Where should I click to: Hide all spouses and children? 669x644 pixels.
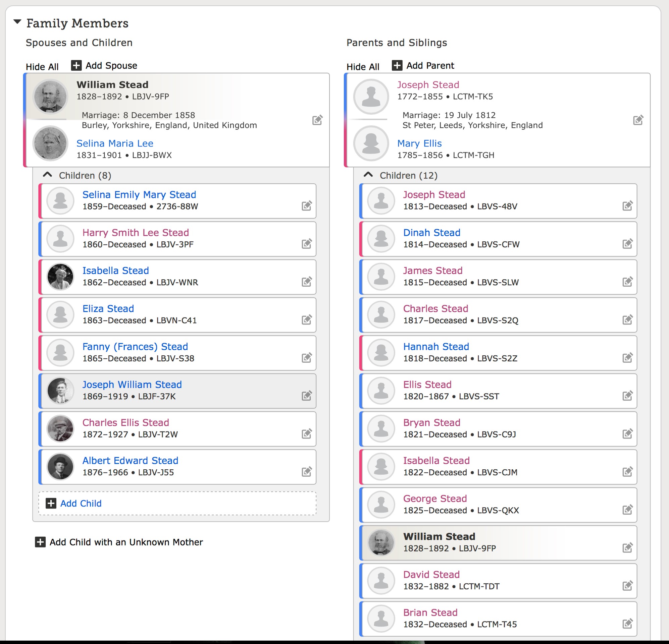coord(42,66)
